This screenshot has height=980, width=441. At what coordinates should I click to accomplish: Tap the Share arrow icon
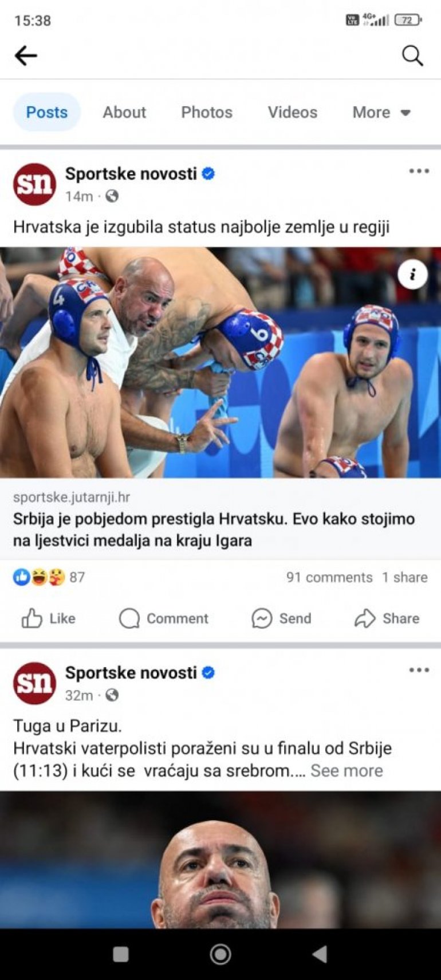(x=365, y=618)
